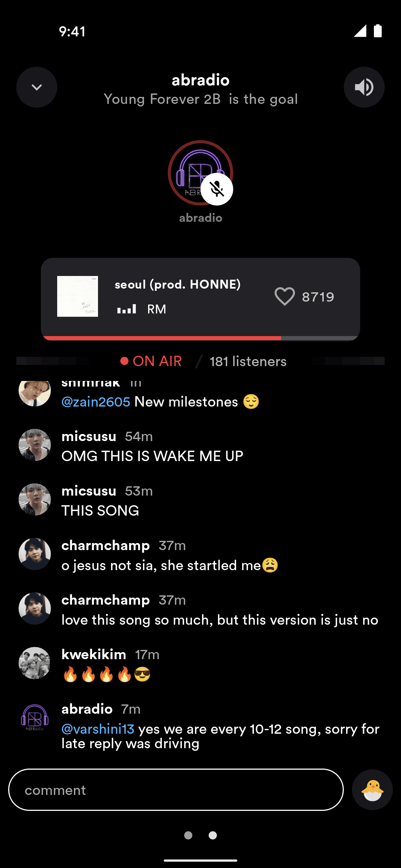Switch to the first page indicator dot
This screenshot has height=868, width=401.
coord(188,835)
